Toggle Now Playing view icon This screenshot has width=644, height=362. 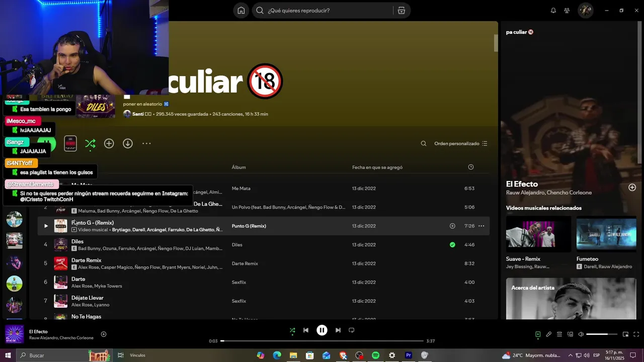[538, 334]
